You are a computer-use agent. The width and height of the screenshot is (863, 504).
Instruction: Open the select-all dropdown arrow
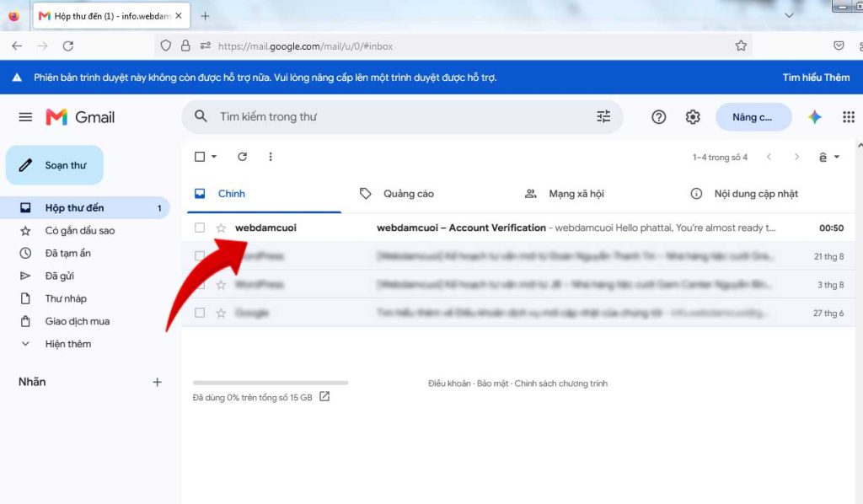(x=214, y=157)
